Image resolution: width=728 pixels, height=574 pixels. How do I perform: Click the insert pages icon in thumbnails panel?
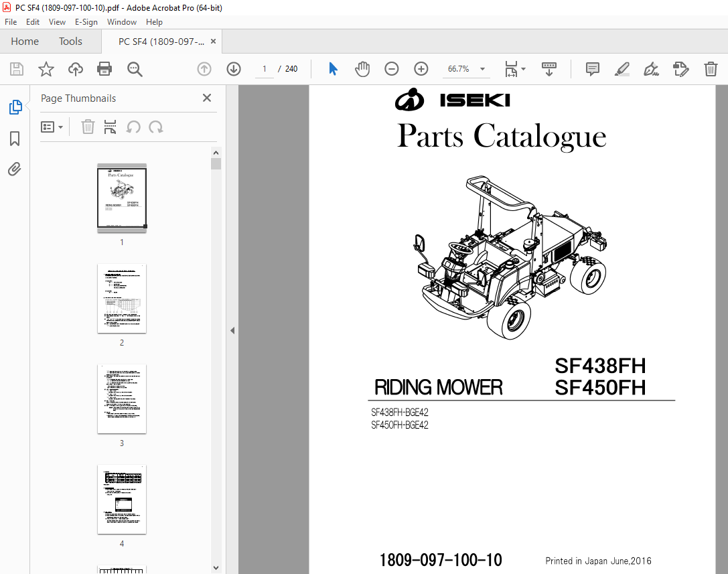click(x=110, y=127)
